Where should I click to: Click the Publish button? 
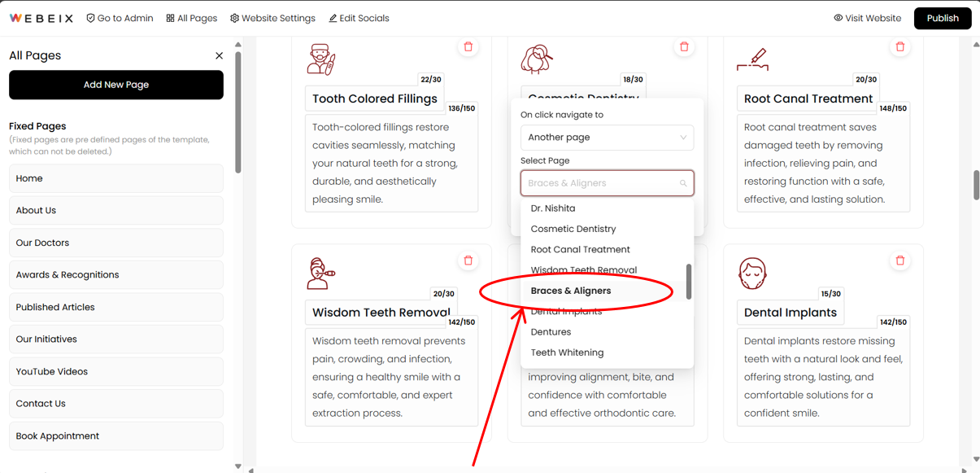point(943,18)
